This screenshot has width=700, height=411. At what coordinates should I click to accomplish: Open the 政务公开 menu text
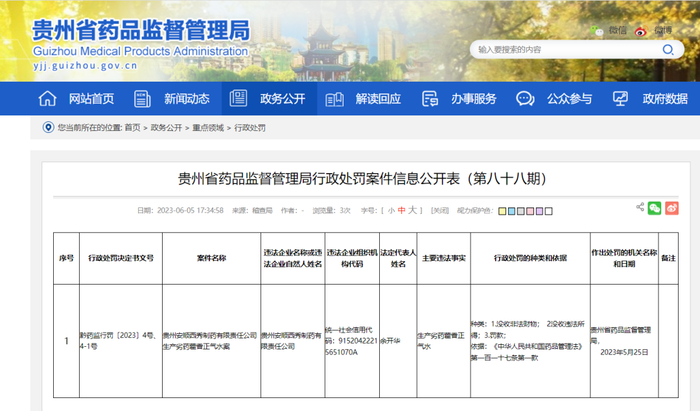pyautogui.click(x=282, y=98)
